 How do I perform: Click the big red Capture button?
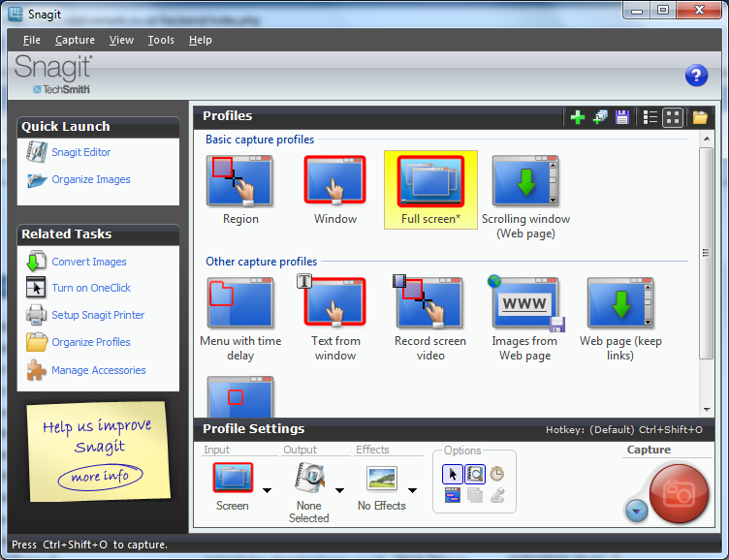coord(679,493)
